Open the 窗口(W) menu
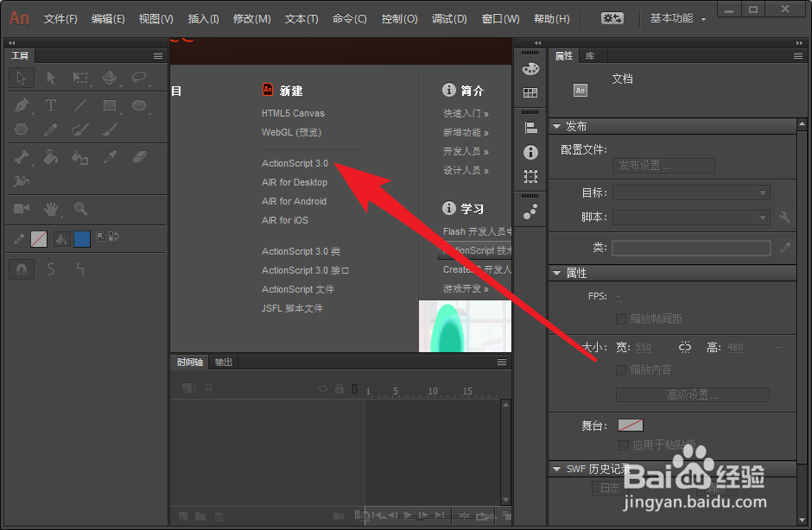The height and width of the screenshot is (530, 812). pos(500,19)
